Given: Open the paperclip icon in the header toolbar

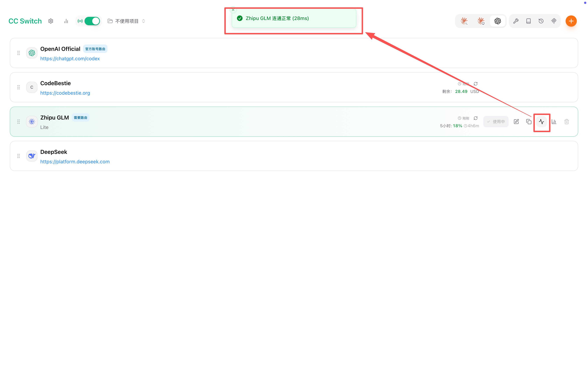Looking at the screenshot, I should 554,21.
